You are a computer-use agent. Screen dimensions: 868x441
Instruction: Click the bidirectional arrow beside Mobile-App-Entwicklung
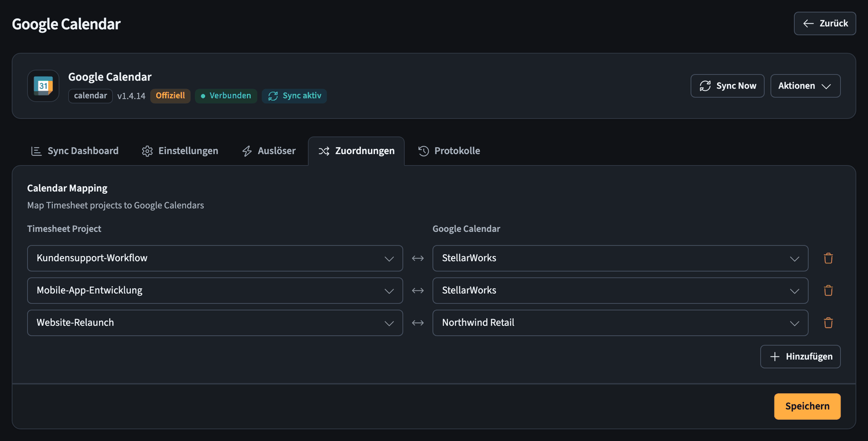click(x=418, y=291)
